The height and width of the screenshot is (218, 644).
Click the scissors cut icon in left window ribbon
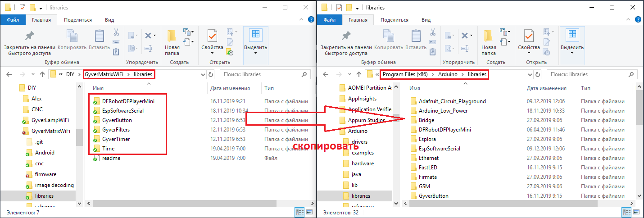point(115,32)
